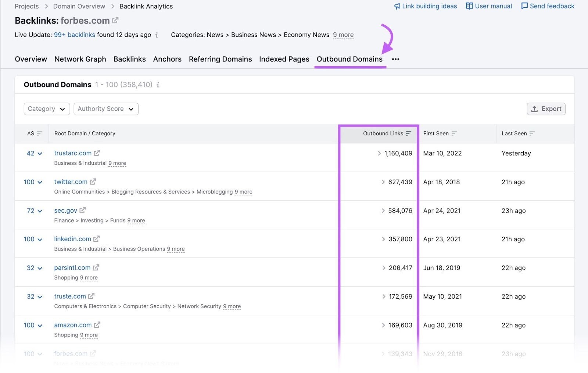
Task: Click the Export button
Action: tap(546, 109)
